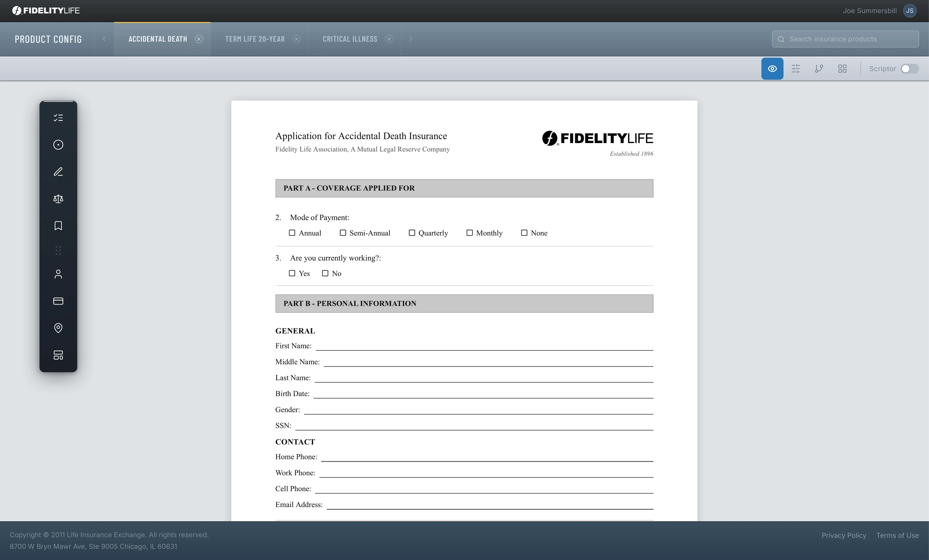Click the copyright 2011 footer text
Image resolution: width=929 pixels, height=560 pixels.
109,535
